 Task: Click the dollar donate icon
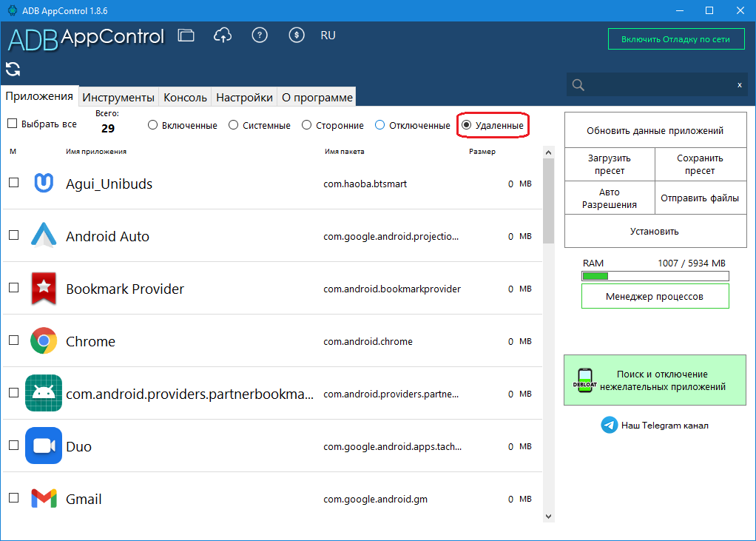[x=297, y=36]
